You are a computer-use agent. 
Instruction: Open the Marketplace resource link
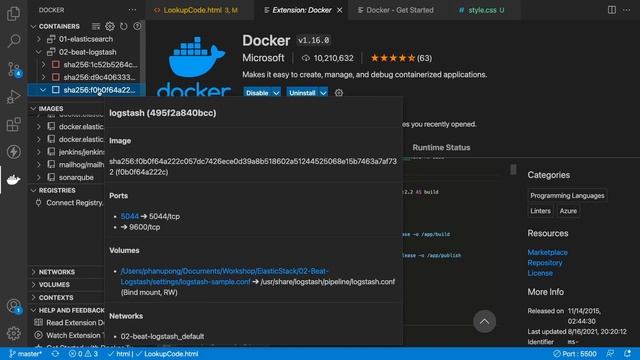[547, 252]
